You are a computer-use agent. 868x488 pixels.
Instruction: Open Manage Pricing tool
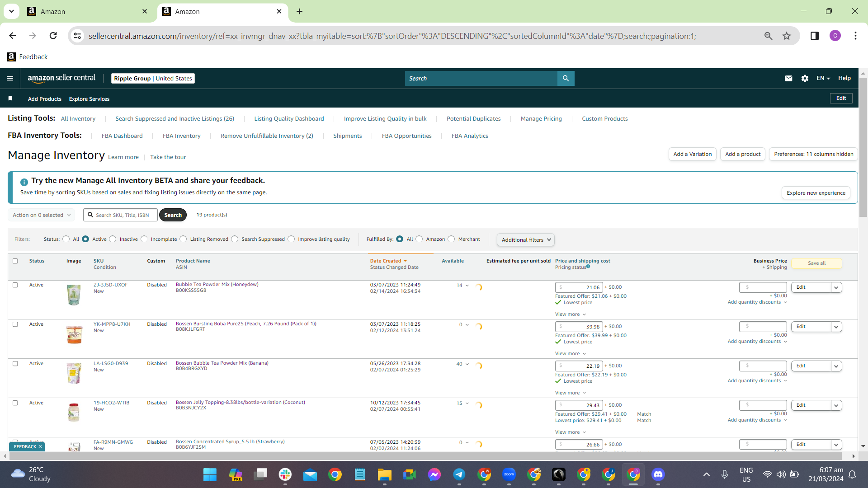[x=541, y=119]
